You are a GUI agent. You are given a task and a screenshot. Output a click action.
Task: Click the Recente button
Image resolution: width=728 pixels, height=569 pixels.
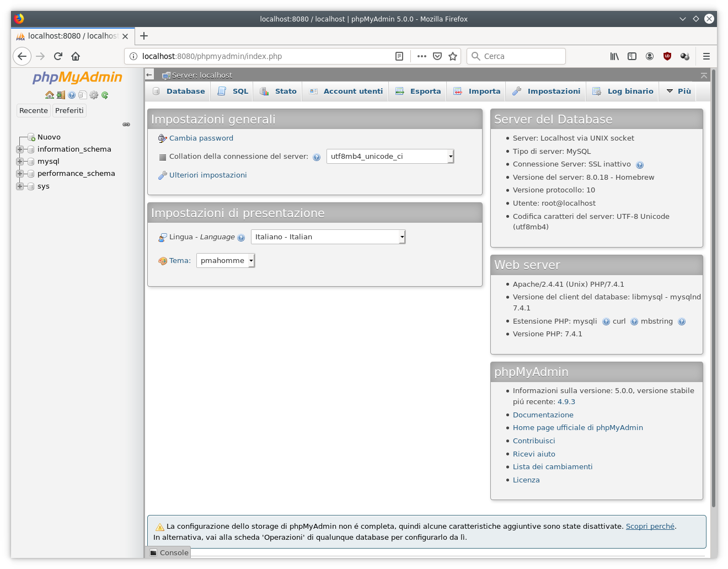coord(34,111)
